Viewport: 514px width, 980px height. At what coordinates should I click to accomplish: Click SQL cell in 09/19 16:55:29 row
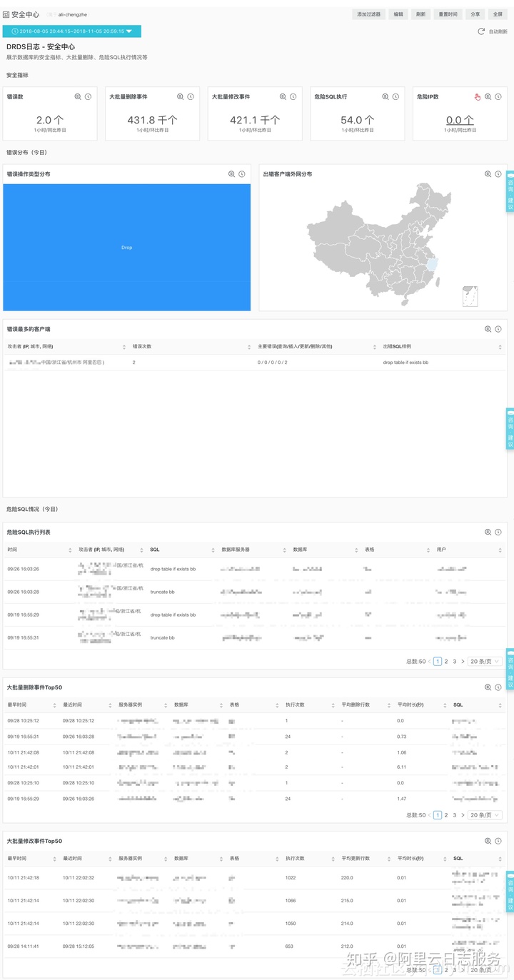tap(173, 615)
